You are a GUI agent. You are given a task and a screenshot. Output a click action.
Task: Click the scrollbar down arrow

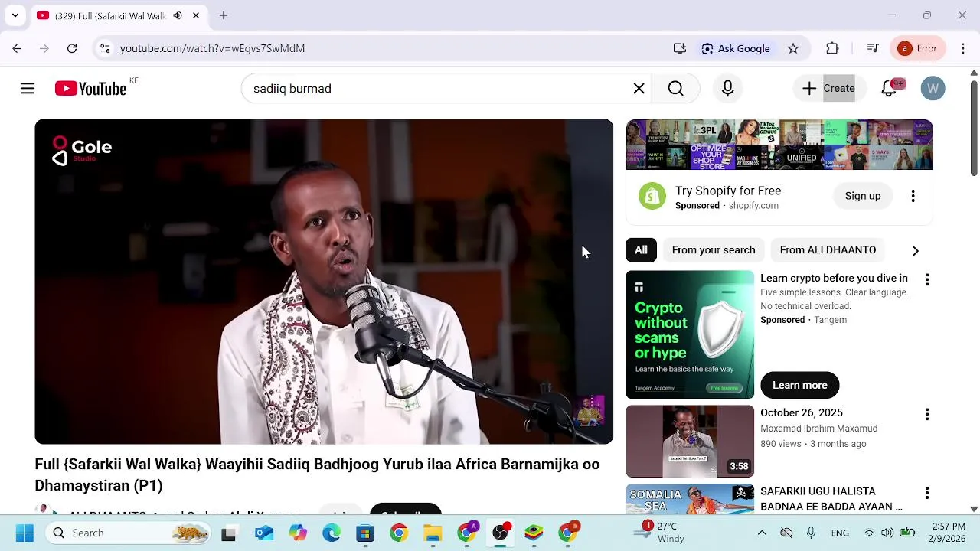[974, 509]
